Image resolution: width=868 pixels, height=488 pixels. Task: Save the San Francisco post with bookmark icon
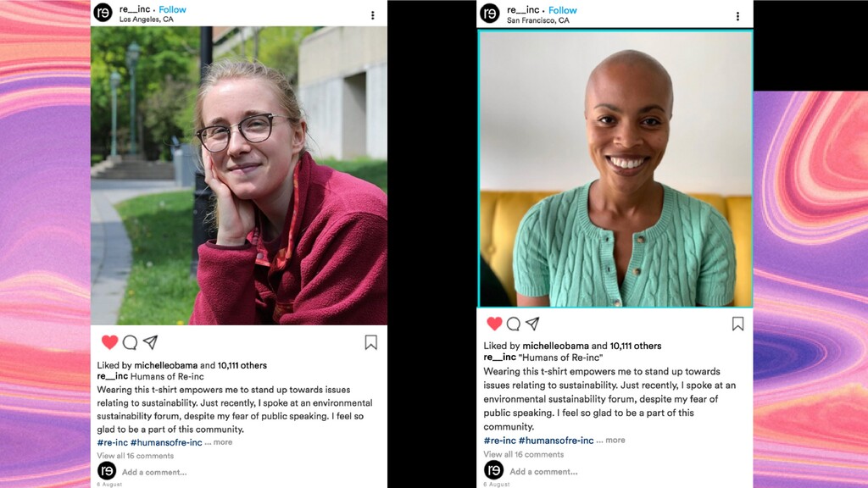pos(737,324)
